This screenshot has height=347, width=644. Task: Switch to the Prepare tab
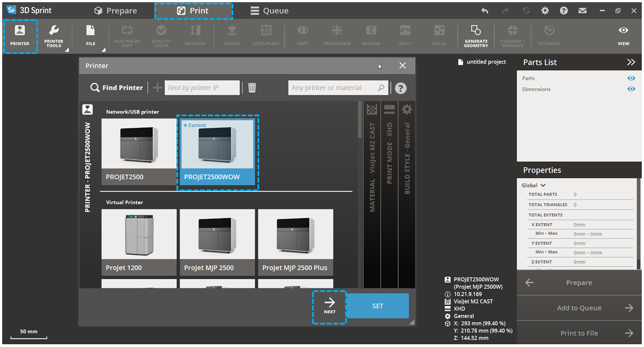(115, 10)
